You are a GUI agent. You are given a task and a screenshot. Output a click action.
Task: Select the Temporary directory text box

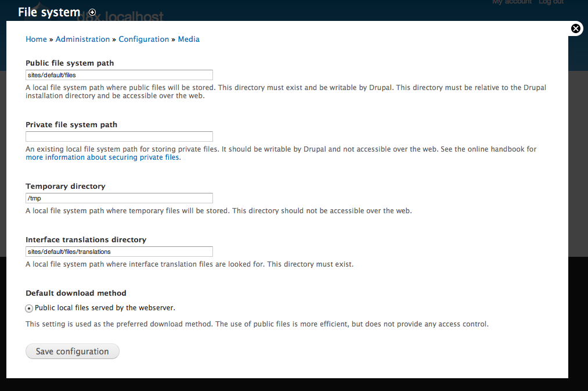[x=119, y=198]
